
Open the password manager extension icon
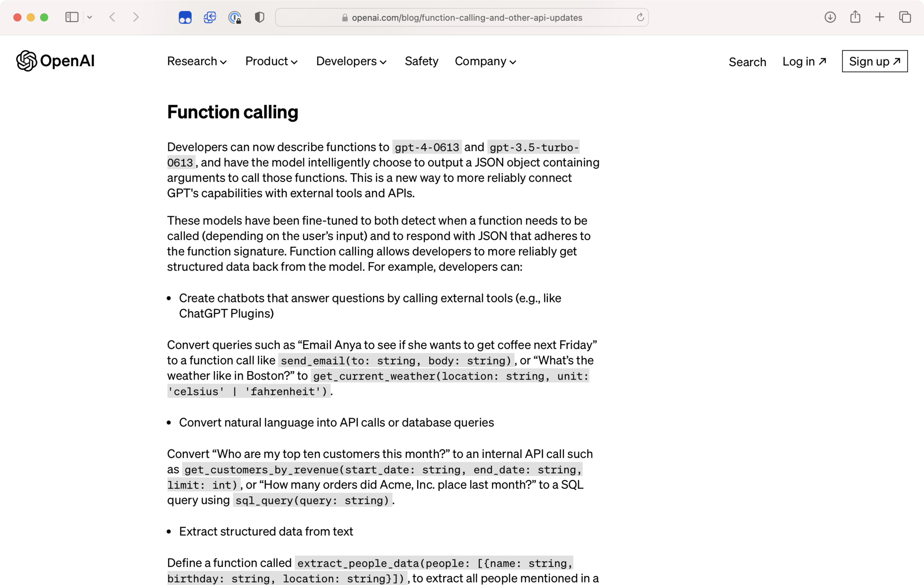235,17
